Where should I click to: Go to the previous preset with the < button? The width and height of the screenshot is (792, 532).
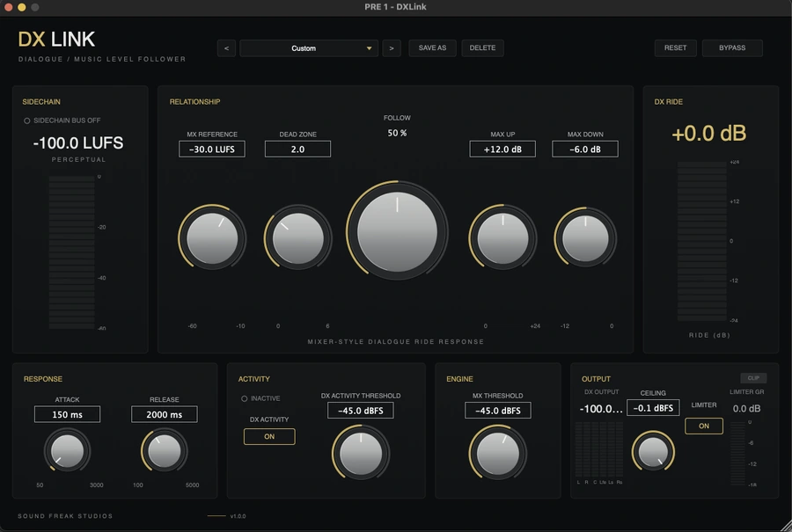[226, 48]
